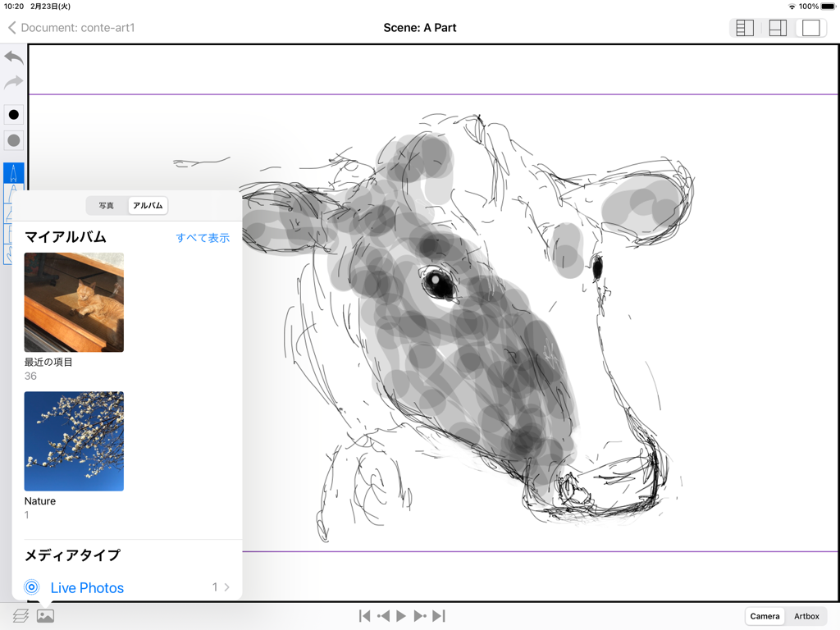
Task: Click the redo arrow icon
Action: [13, 82]
